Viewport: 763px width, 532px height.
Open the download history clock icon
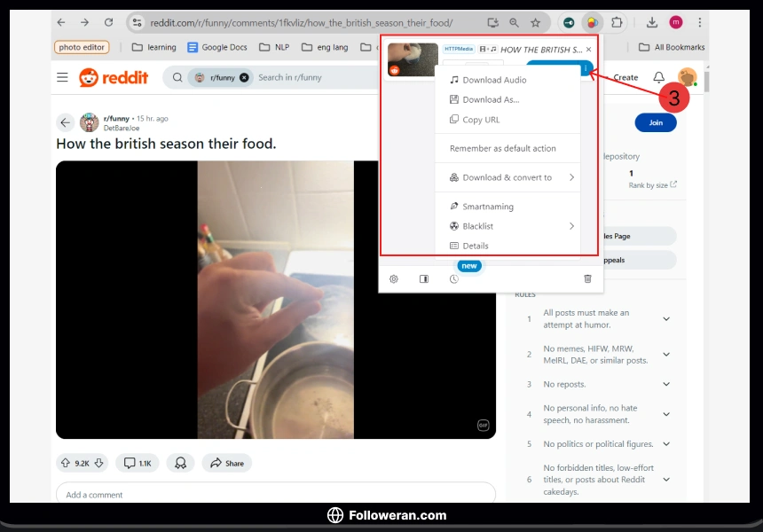(x=453, y=278)
